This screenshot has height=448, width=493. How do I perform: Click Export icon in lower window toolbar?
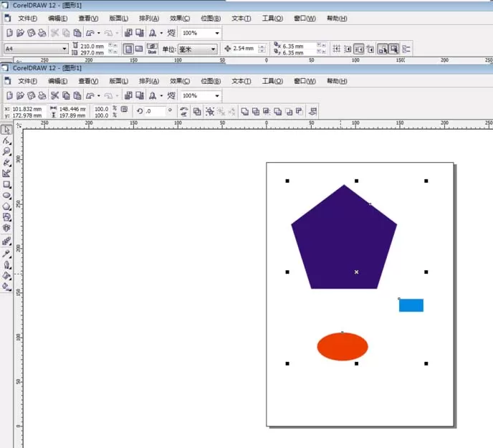(140, 95)
